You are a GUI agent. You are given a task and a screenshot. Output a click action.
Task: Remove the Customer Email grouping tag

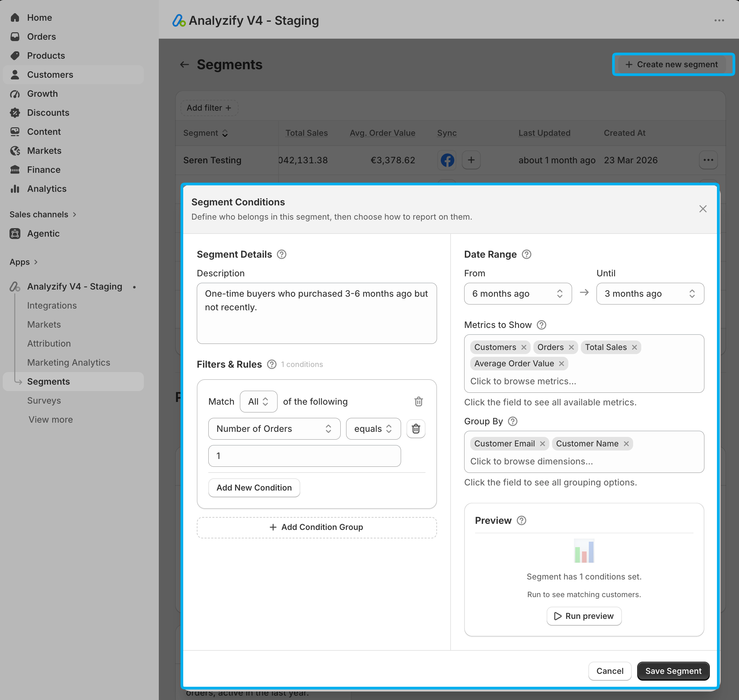tap(542, 444)
